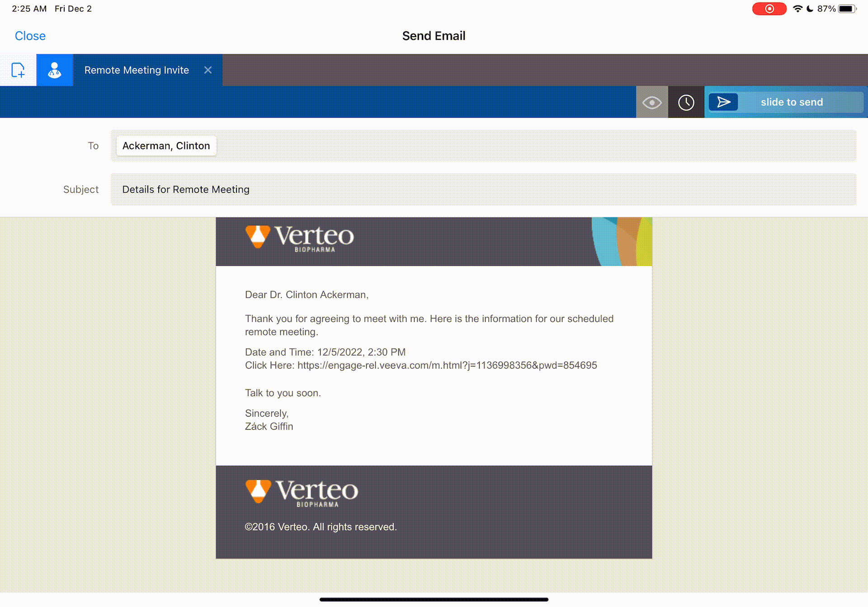Tap the battery status icon
The image size is (868, 607).
tap(847, 9)
